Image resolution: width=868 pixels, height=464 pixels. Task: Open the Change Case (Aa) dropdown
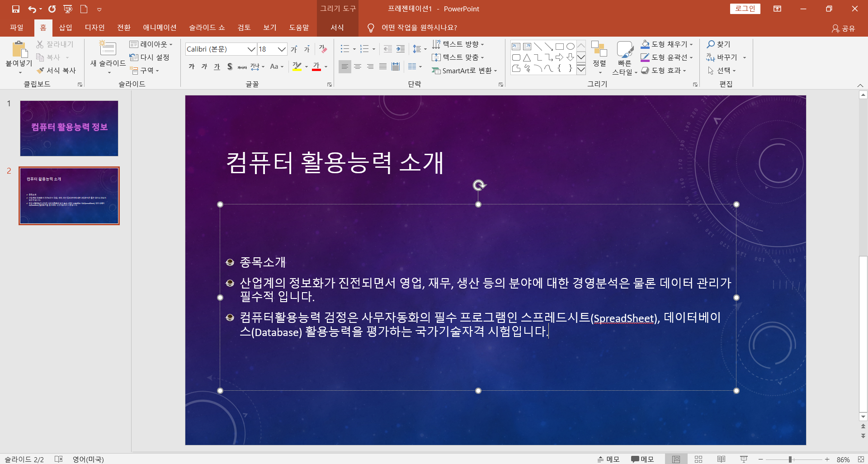tap(277, 66)
